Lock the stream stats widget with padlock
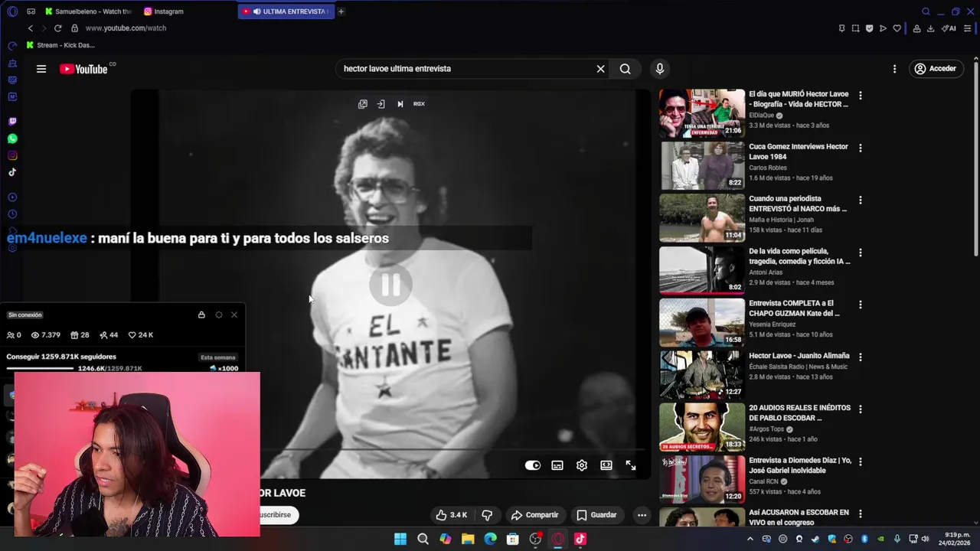This screenshot has width=980, height=551. (x=201, y=315)
